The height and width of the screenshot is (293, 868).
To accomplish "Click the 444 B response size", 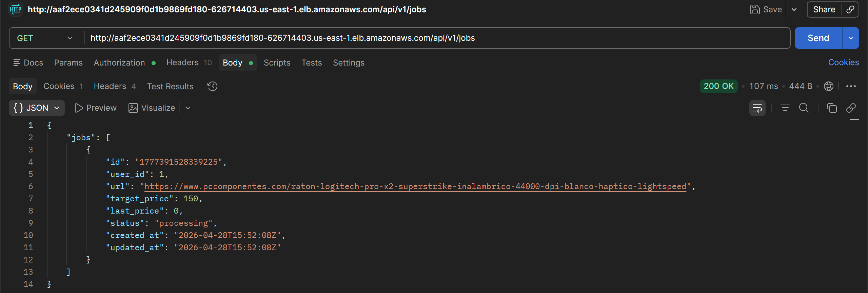I will 801,86.
